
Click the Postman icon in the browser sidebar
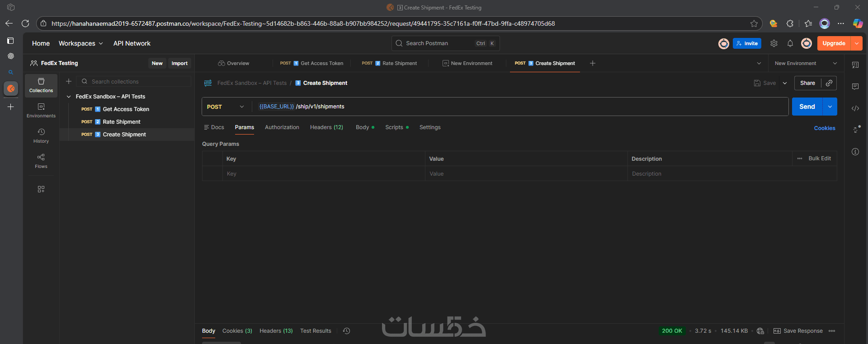point(11,88)
